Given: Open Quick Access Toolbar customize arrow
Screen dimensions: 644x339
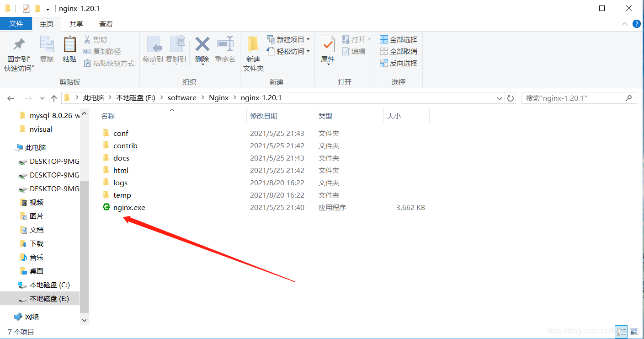Looking at the screenshot, I should [x=48, y=9].
